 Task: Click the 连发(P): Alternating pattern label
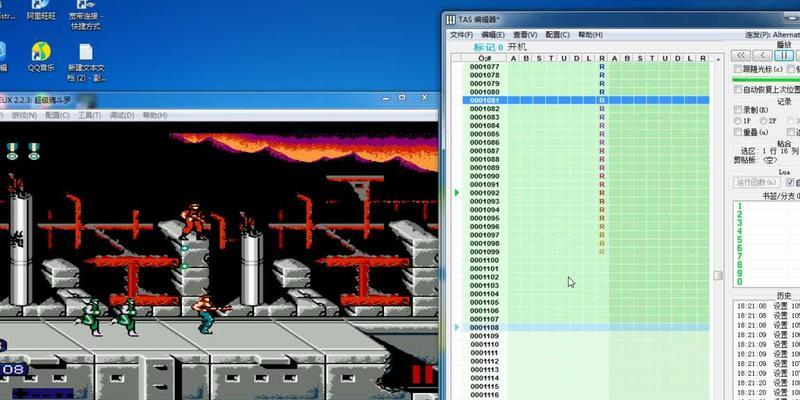(772, 35)
